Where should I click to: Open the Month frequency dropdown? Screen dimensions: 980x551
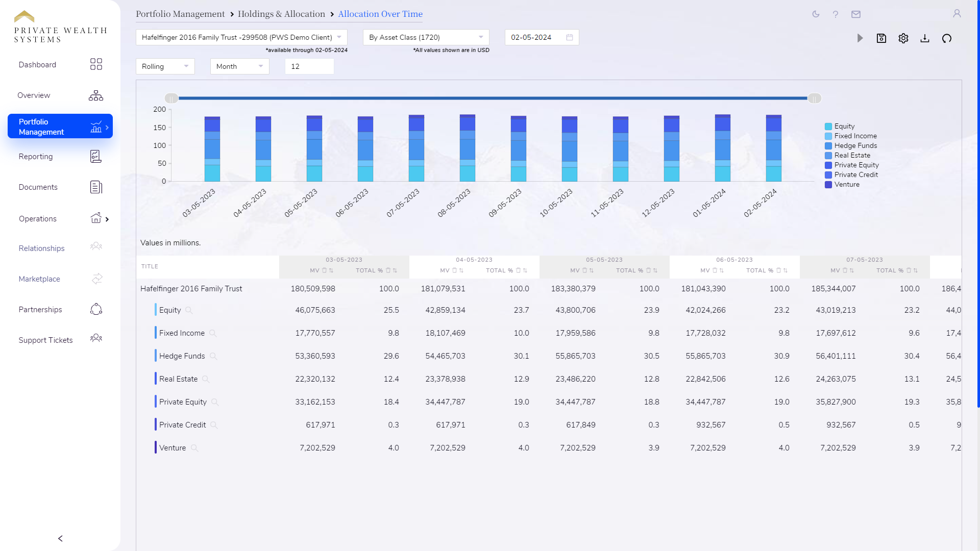(x=239, y=66)
